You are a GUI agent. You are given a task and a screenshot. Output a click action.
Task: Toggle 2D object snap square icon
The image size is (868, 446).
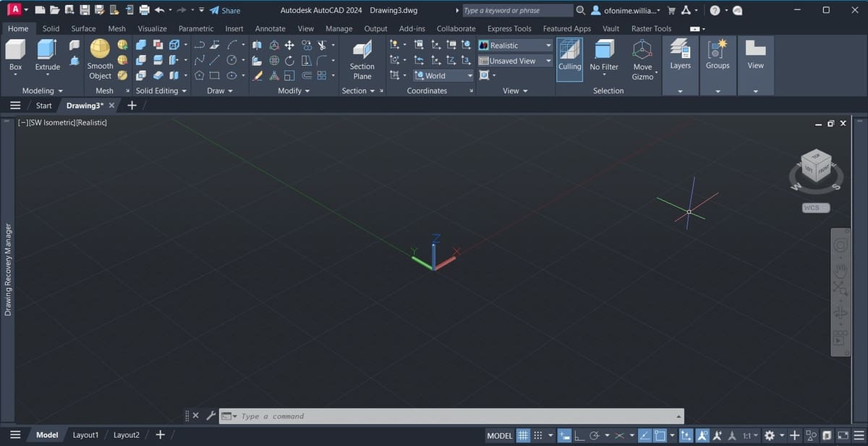point(660,435)
